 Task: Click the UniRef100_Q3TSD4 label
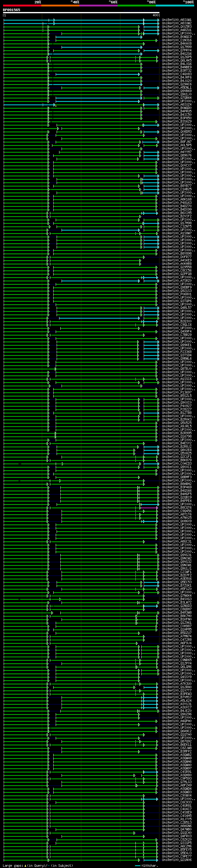(x=176, y=355)
